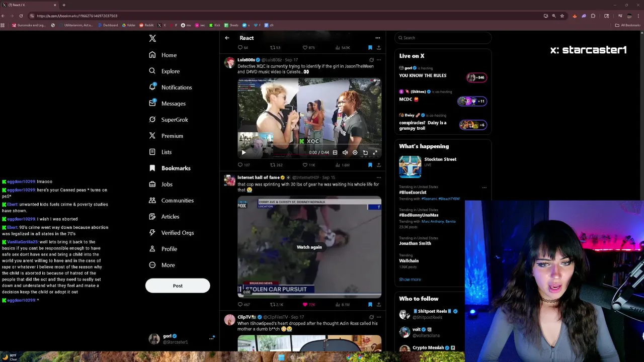Open more options on Internet hall of fame post
This screenshot has width=644, height=362.
coord(379,177)
